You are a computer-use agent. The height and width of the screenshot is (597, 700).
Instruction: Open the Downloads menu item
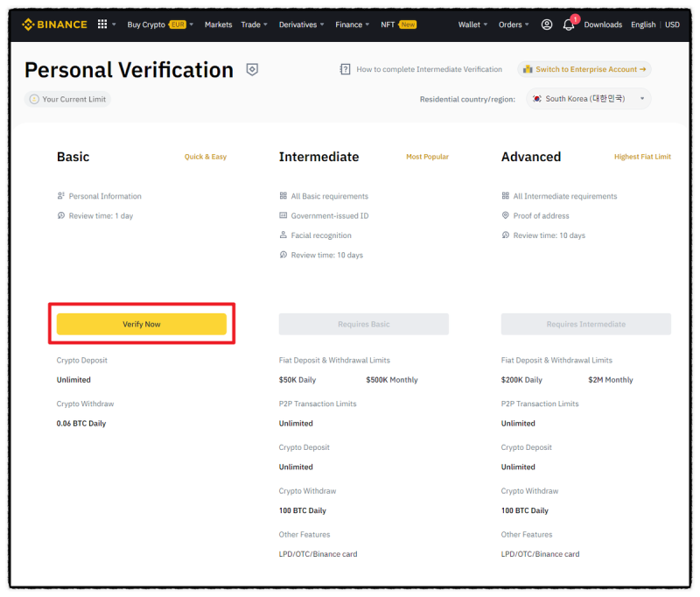[603, 25]
